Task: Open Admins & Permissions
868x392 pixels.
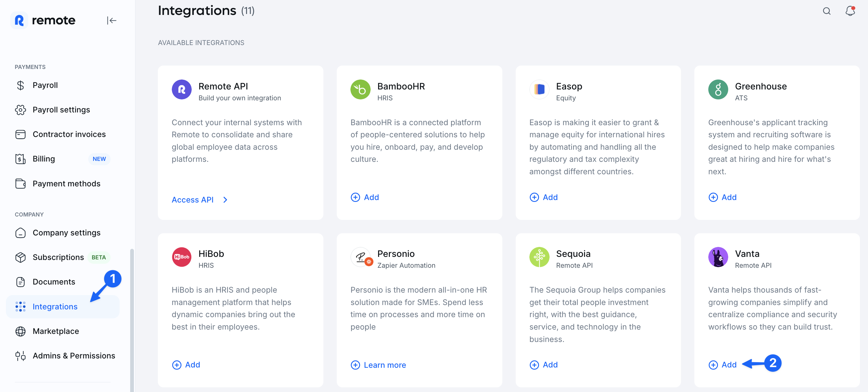Action: pyautogui.click(x=63, y=356)
